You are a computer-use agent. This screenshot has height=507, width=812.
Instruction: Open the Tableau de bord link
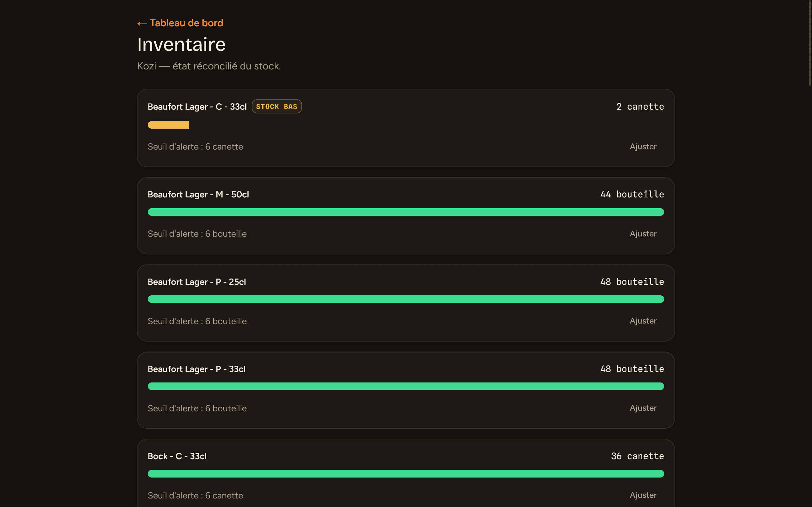[180, 23]
